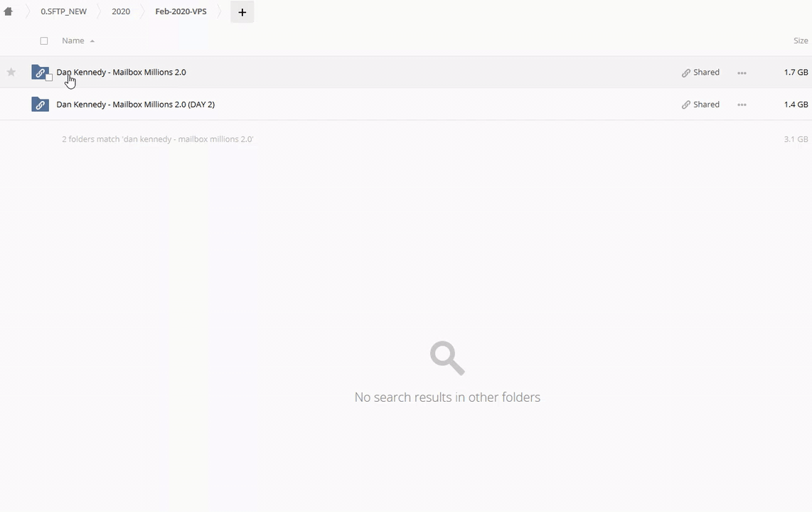Open the Mailbox Millions 2.0 (DAY 2) folder

click(x=135, y=105)
